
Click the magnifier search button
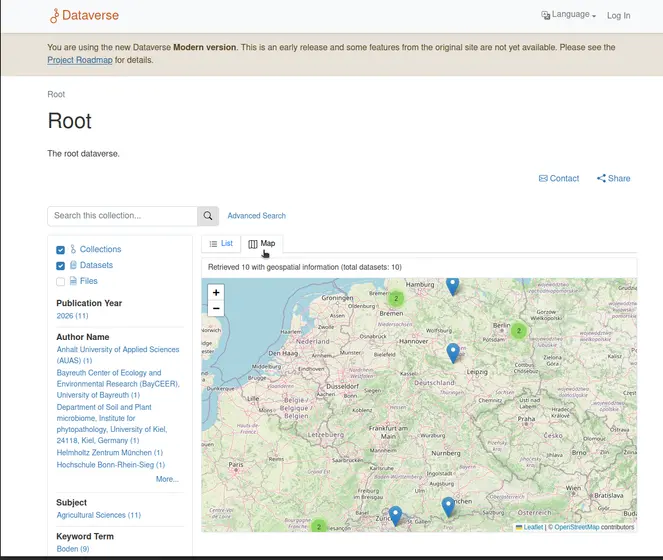click(208, 216)
